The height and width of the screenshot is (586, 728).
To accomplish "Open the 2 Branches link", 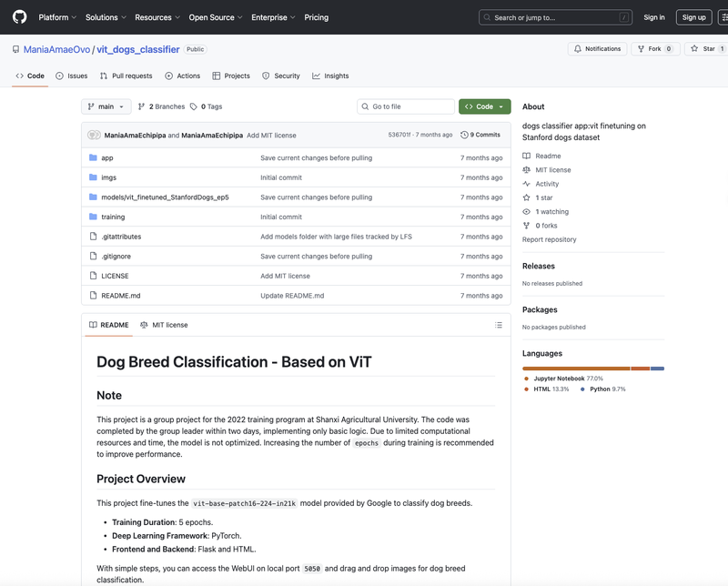I will (162, 106).
